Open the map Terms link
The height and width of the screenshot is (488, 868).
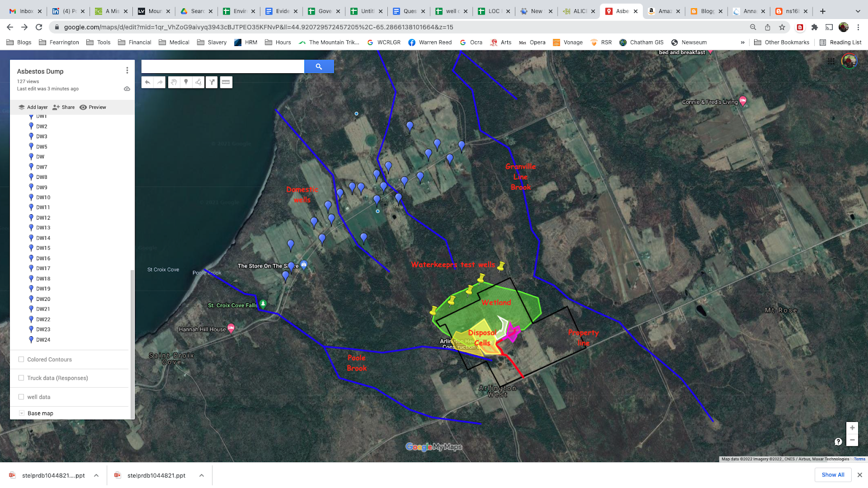859,459
